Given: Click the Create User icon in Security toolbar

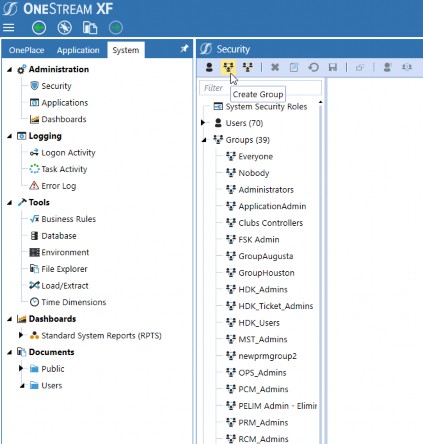Looking at the screenshot, I should point(209,67).
